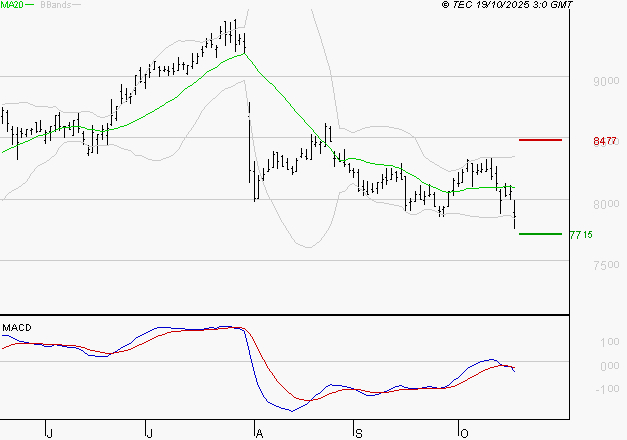This screenshot has width=627, height=440.
Task: Click the 7500 price axis label
Action: [x=606, y=265]
